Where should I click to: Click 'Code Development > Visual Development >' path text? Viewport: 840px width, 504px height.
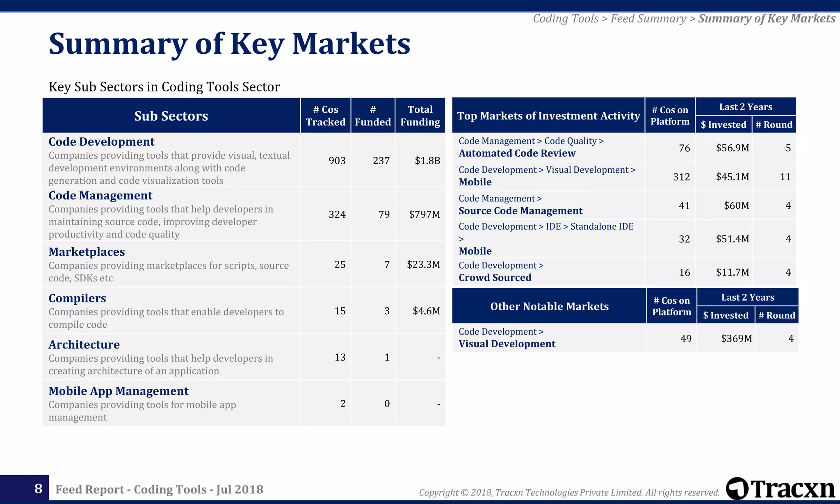click(x=547, y=170)
